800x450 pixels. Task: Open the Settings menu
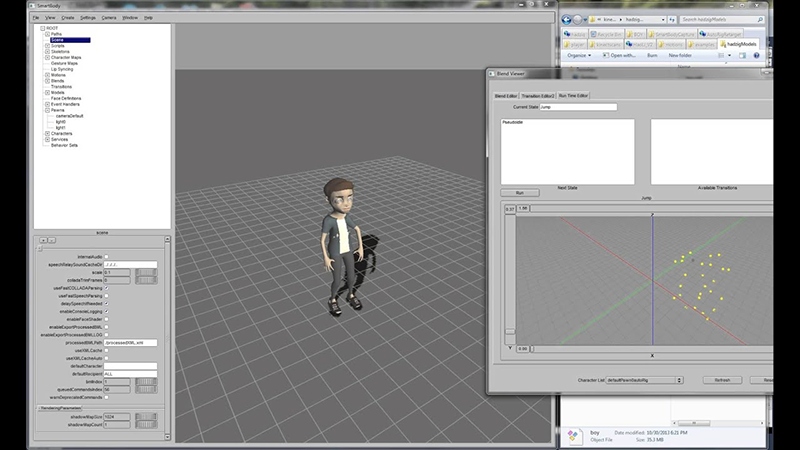coord(88,18)
